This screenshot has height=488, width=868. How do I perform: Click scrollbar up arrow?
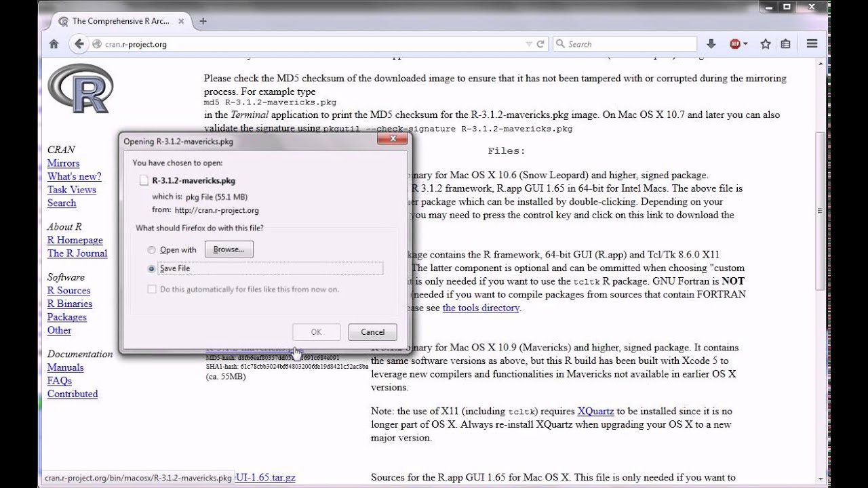tap(822, 64)
